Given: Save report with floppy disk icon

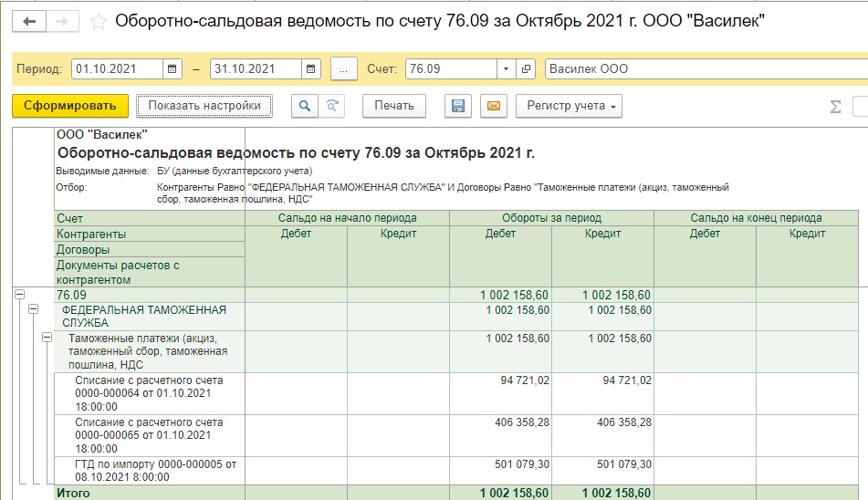Looking at the screenshot, I should (x=458, y=106).
